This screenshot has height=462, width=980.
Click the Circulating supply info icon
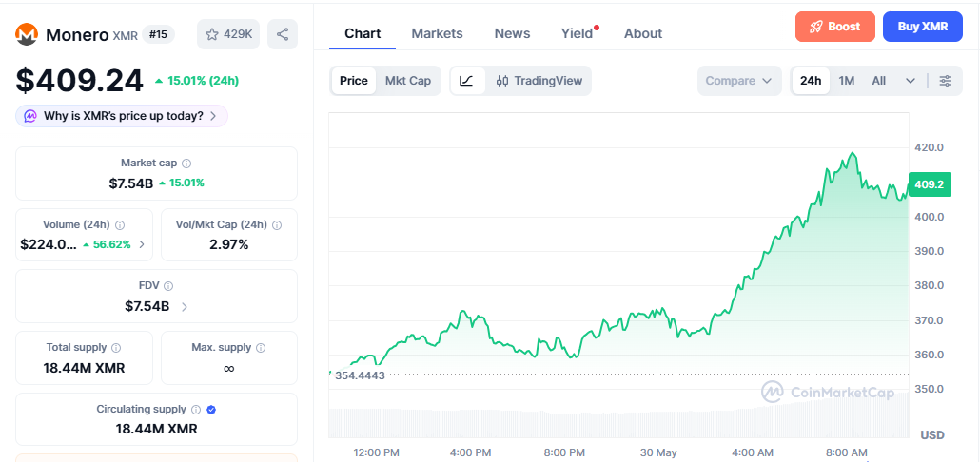click(x=196, y=410)
